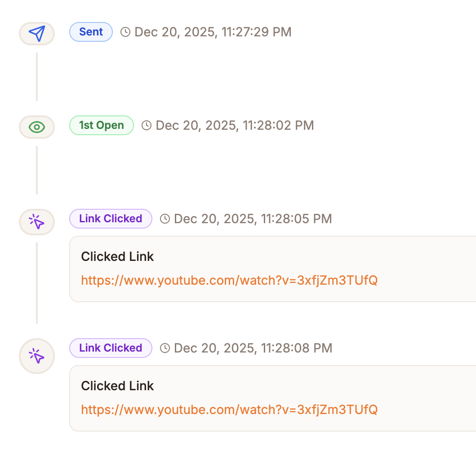Select the first Link Clicked badge
The image size is (476, 454).
[111, 219]
